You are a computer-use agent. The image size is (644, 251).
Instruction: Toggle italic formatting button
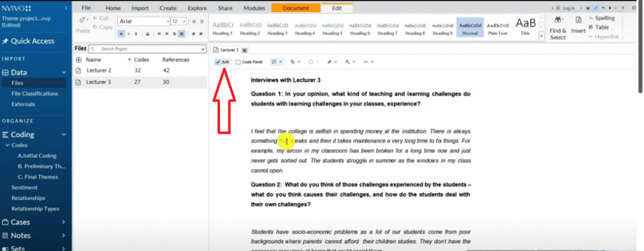[x=129, y=34]
